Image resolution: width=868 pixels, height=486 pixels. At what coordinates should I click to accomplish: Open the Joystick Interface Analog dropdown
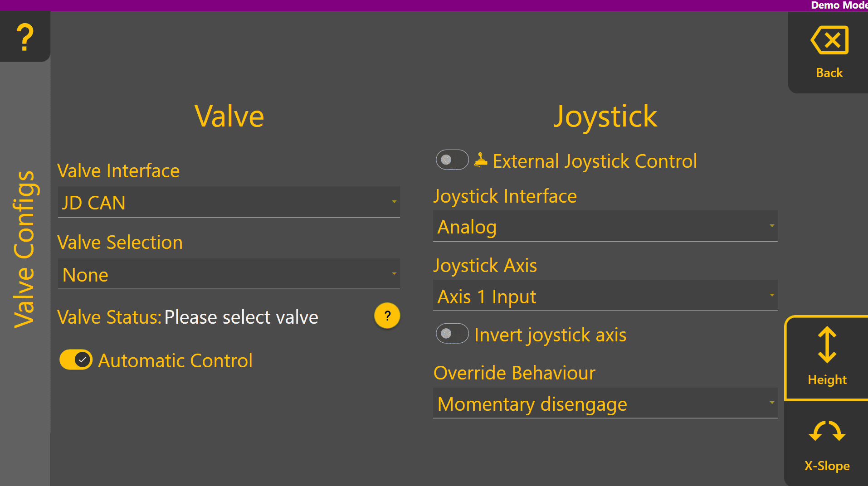[x=605, y=226]
